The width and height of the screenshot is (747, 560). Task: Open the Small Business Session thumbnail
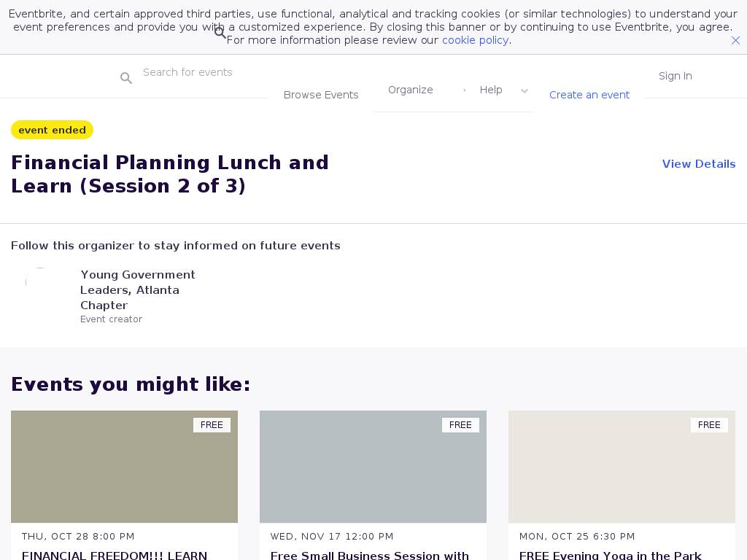(373, 467)
